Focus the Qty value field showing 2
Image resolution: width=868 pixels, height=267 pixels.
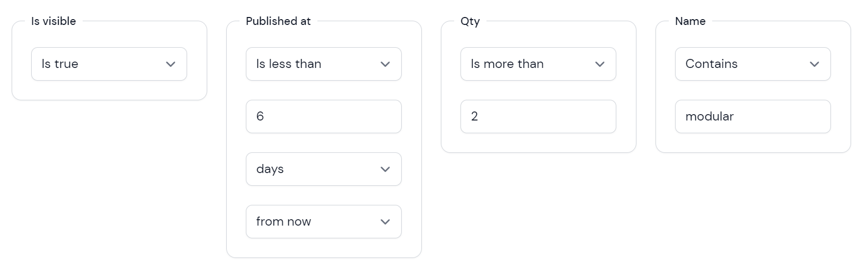[538, 117]
